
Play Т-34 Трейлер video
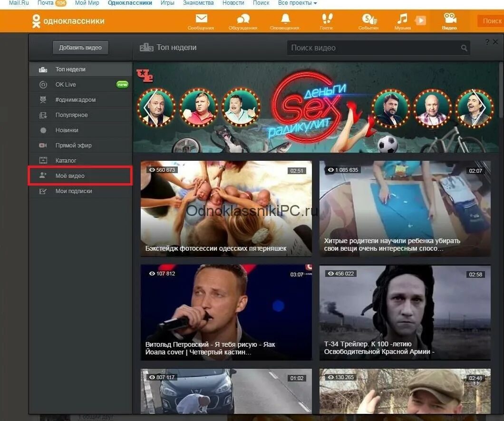click(x=405, y=312)
